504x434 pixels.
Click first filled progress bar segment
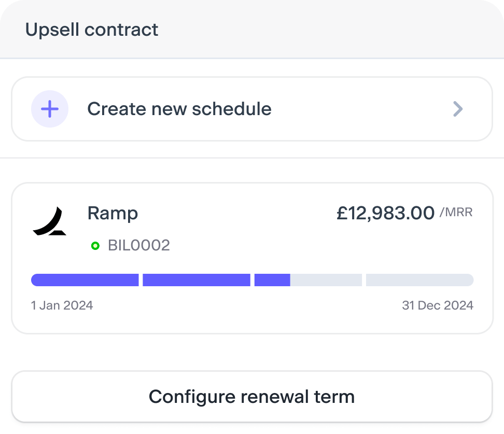85,280
